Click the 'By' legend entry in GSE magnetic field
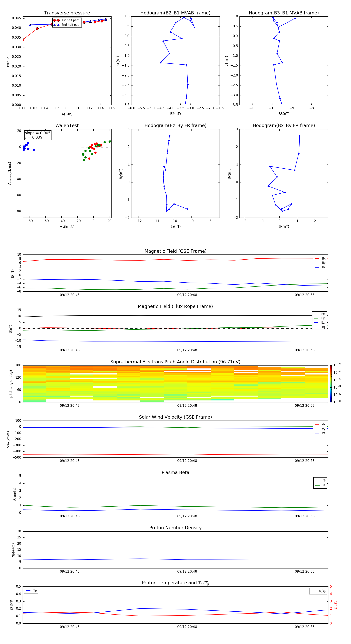 pyautogui.click(x=320, y=263)
